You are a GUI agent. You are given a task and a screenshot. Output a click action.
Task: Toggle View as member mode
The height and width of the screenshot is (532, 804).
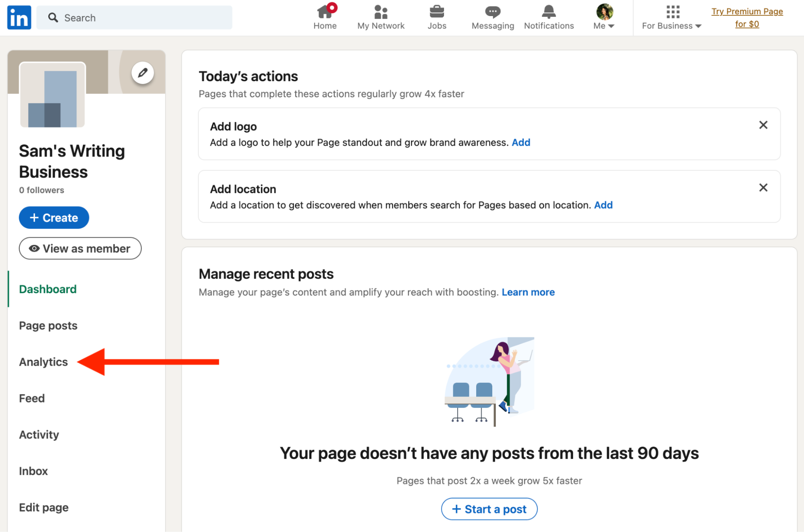(x=80, y=248)
